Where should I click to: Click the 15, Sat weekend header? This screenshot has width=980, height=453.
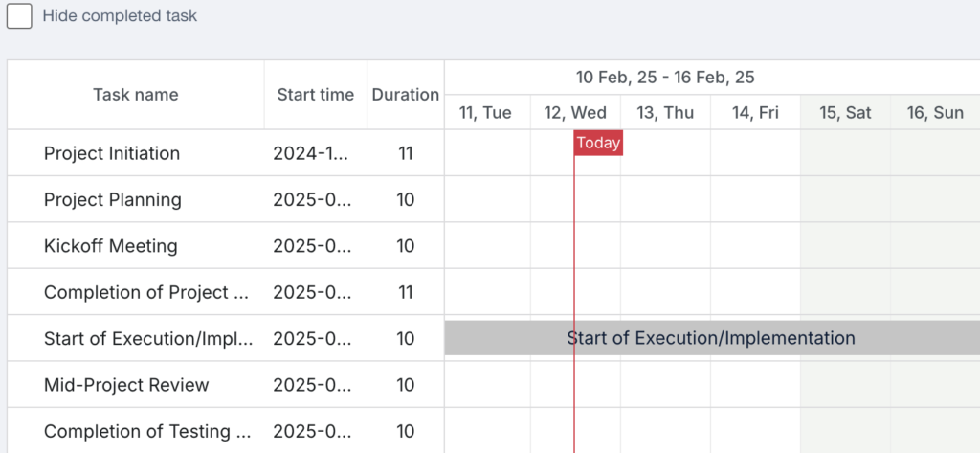[845, 113]
